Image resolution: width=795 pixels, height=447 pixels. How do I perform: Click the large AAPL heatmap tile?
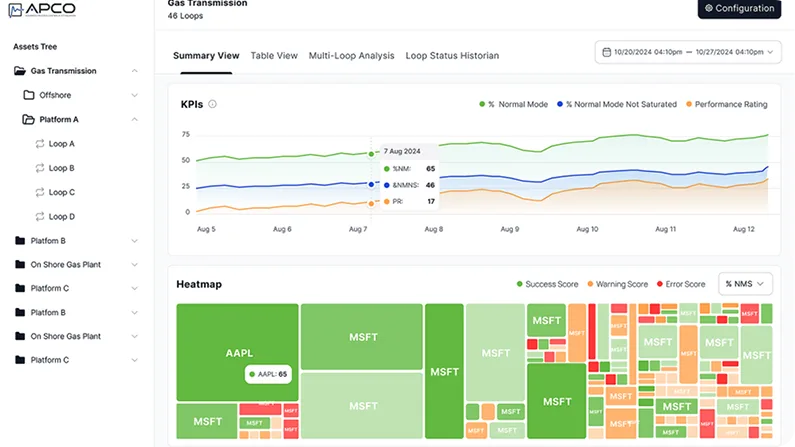pos(237,352)
